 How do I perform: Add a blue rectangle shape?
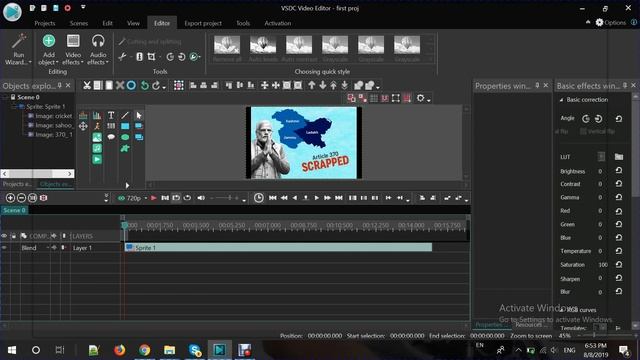[125, 126]
